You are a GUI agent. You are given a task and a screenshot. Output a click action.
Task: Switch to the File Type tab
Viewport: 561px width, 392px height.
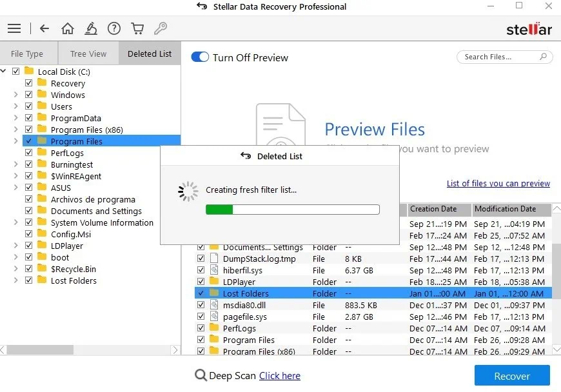pyautogui.click(x=29, y=53)
